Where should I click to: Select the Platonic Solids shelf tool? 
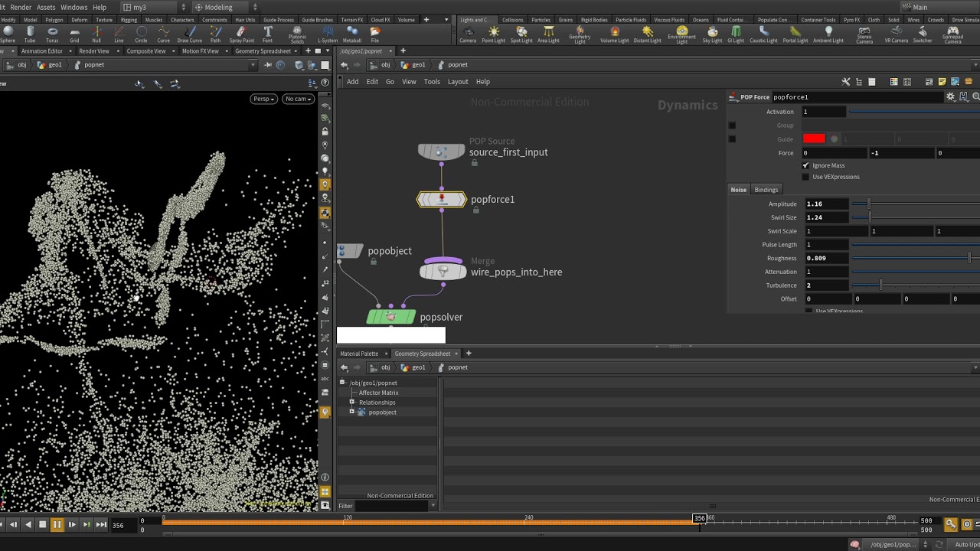coord(297,34)
